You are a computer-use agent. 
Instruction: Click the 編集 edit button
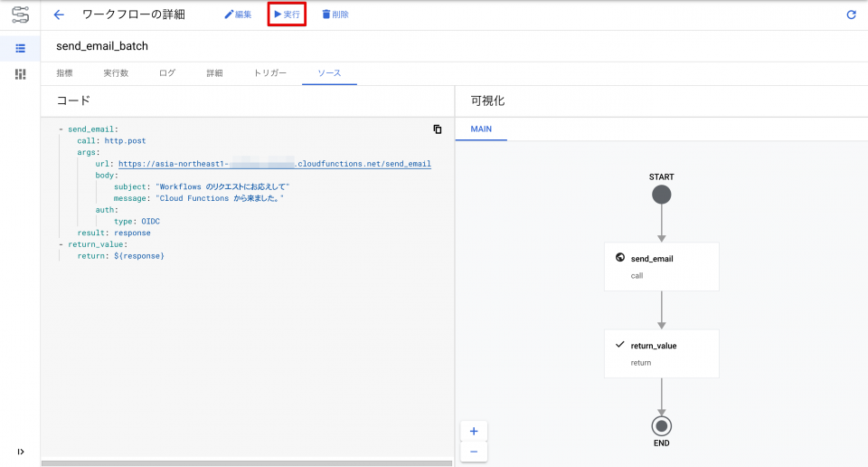[x=238, y=14]
